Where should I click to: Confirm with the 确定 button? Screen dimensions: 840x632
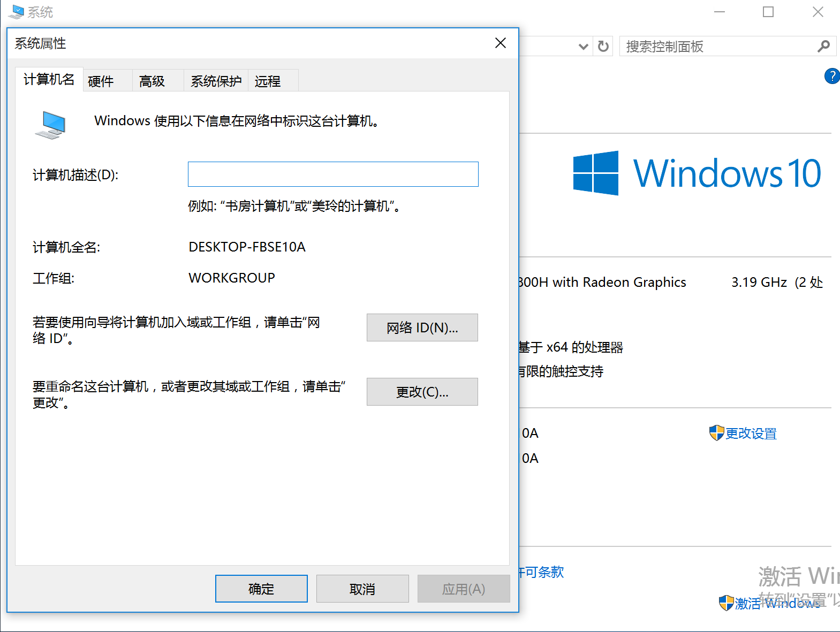[x=261, y=589]
